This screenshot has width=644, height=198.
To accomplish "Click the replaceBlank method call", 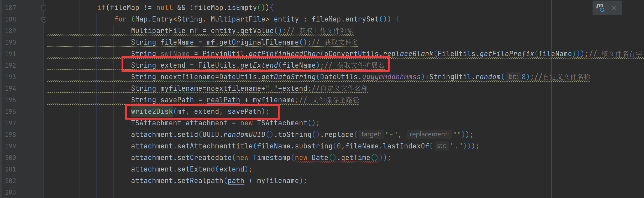I will coord(408,54).
